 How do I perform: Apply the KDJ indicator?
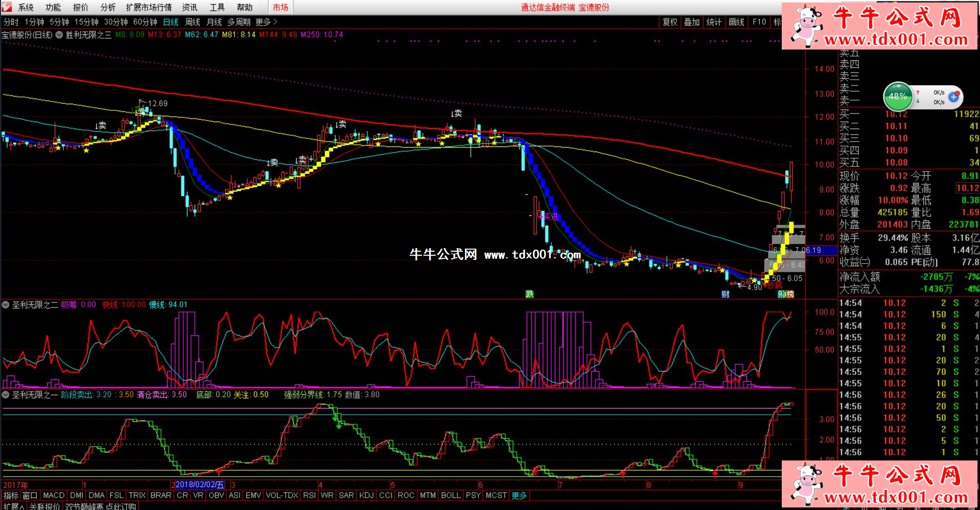(x=367, y=495)
